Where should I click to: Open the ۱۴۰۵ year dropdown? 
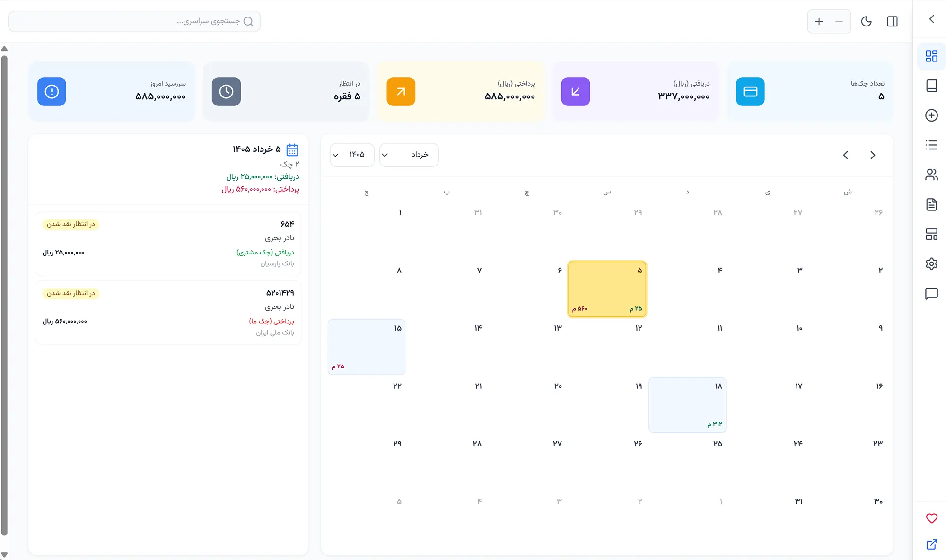click(352, 155)
